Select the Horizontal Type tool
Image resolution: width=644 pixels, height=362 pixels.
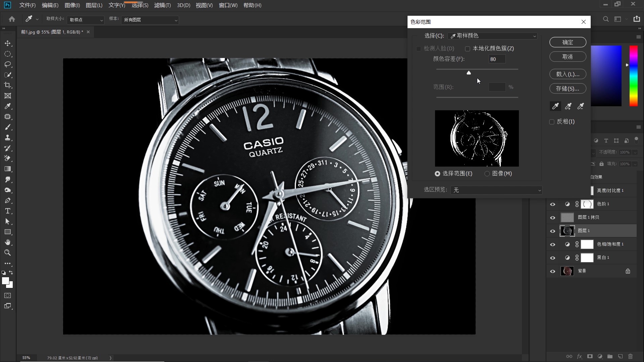pos(8,211)
